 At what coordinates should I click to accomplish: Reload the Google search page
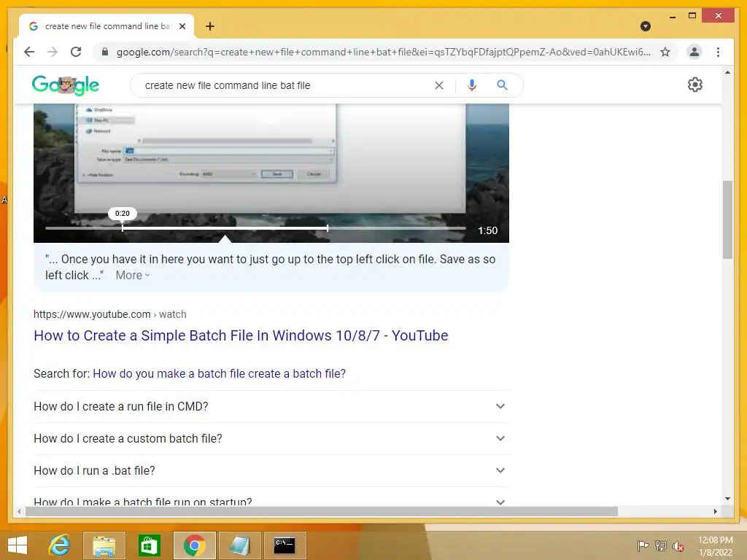coord(76,52)
